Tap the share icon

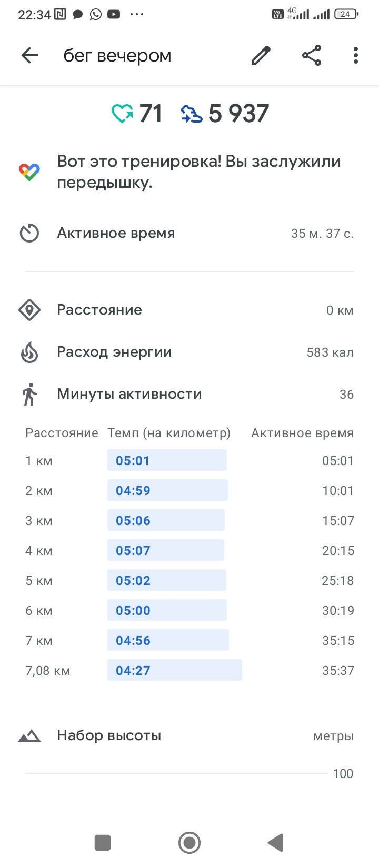click(x=311, y=55)
